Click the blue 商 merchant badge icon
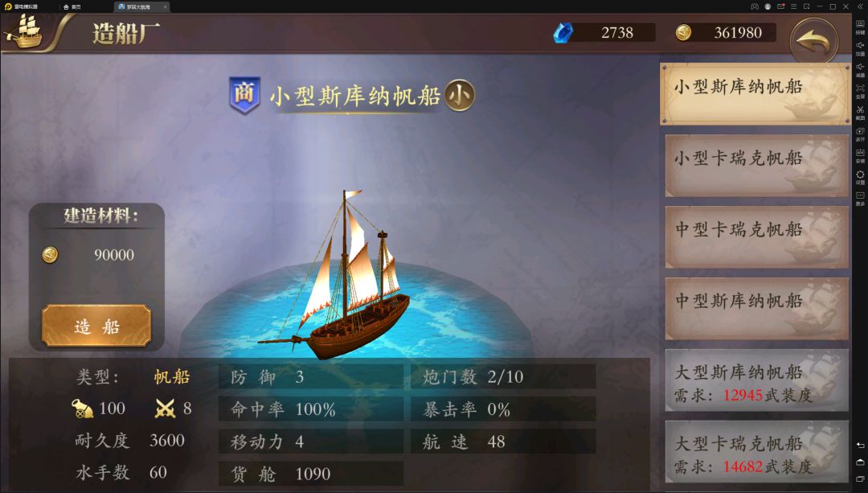 pyautogui.click(x=244, y=95)
